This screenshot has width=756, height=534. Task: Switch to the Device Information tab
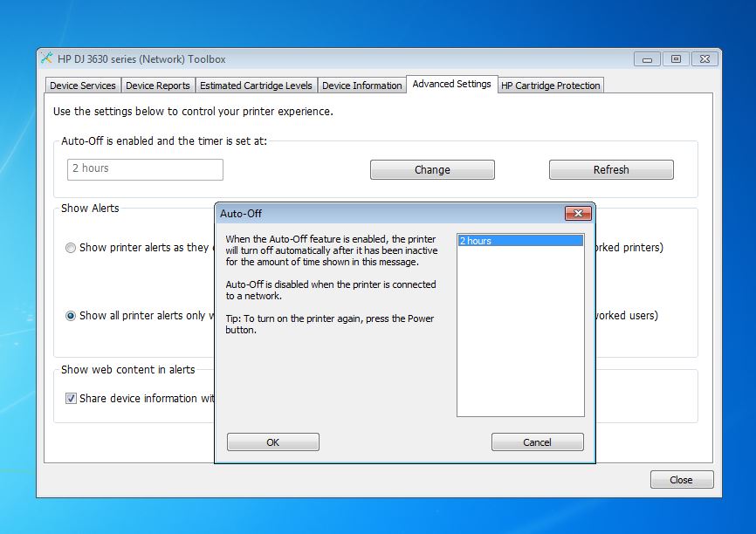pos(362,86)
